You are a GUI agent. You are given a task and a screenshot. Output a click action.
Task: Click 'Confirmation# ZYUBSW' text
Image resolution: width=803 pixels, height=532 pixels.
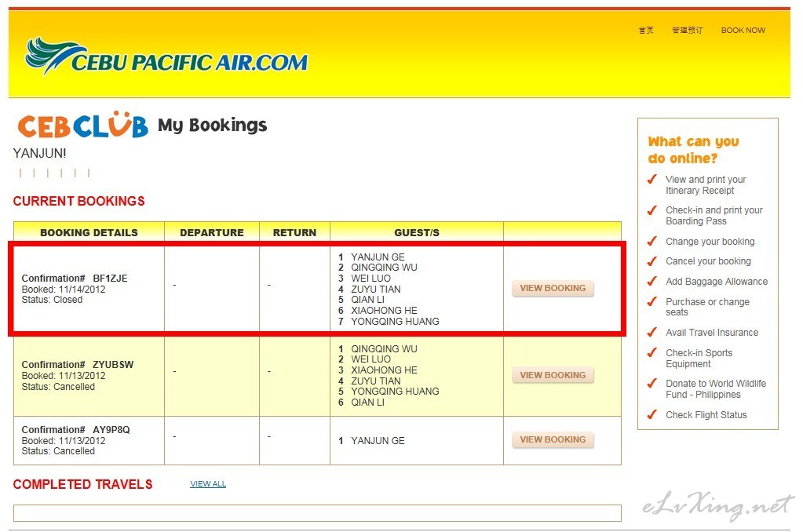click(78, 365)
